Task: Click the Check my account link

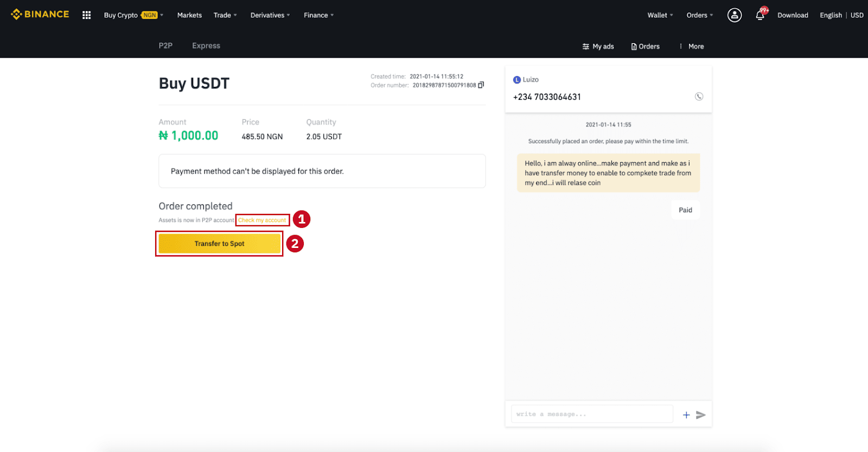Action: (x=263, y=220)
